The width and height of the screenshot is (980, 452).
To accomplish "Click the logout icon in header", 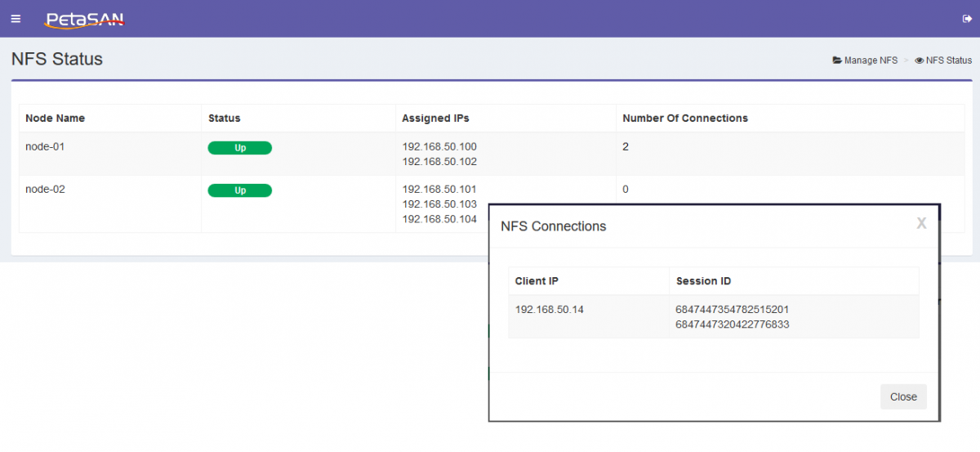I will coord(967,19).
